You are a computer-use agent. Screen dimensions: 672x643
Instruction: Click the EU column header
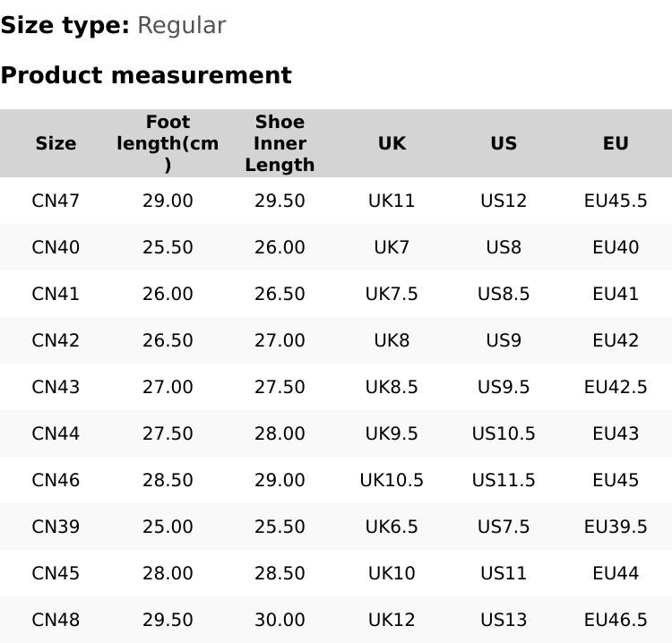click(616, 143)
